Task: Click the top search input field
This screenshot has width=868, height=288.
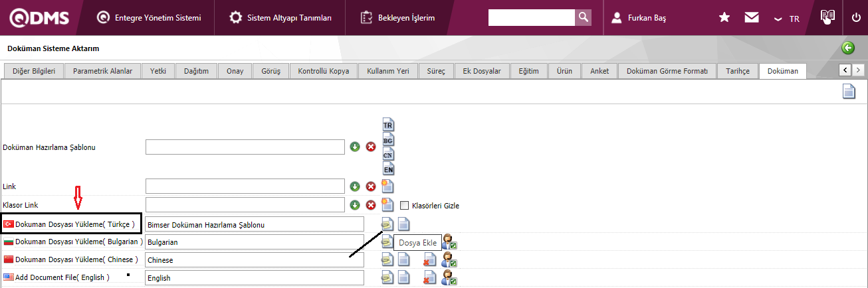Action: [531, 17]
